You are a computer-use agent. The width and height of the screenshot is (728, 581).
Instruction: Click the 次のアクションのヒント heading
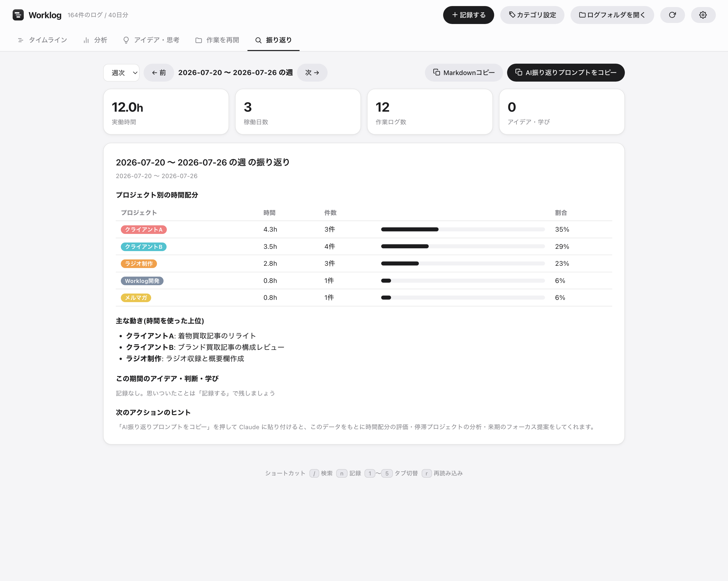click(x=153, y=412)
